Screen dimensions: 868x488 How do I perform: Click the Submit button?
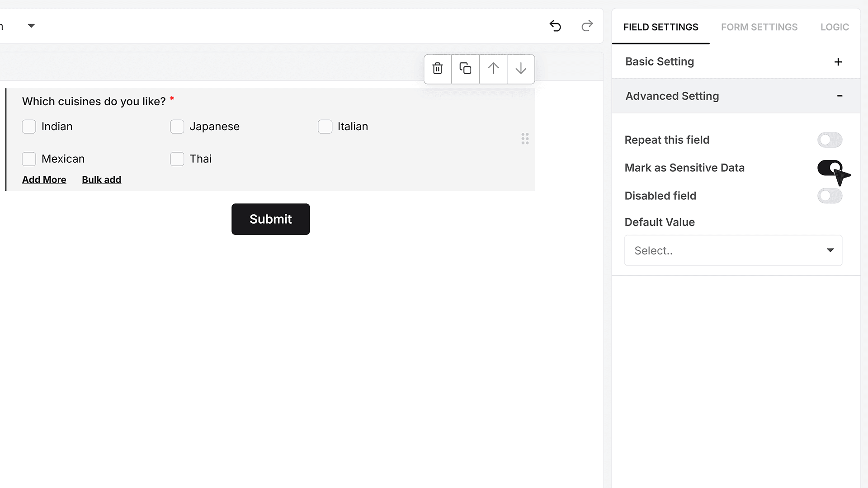click(270, 219)
